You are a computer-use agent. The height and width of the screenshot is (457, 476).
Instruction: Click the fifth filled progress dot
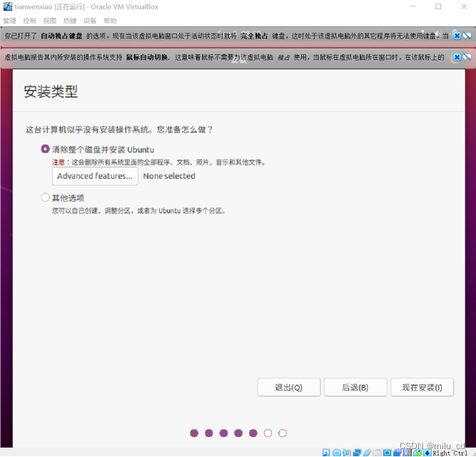pyautogui.click(x=253, y=433)
